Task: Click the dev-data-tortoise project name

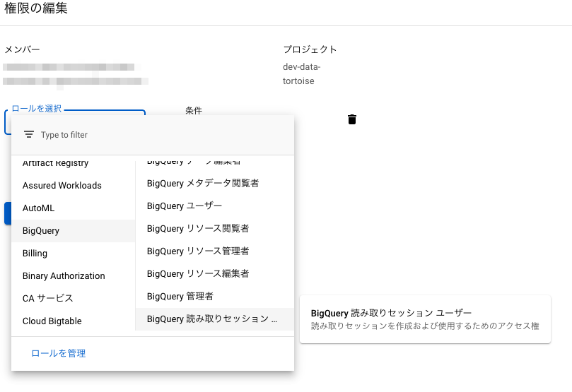Action: coord(301,74)
